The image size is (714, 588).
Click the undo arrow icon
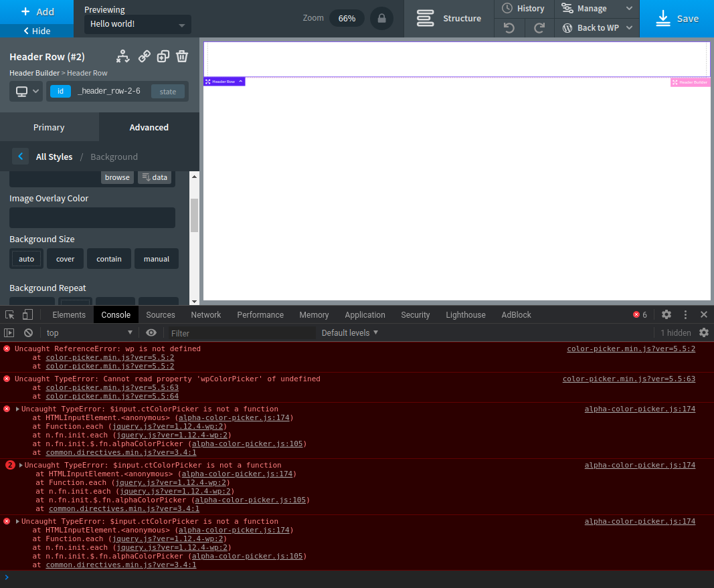pyautogui.click(x=509, y=28)
